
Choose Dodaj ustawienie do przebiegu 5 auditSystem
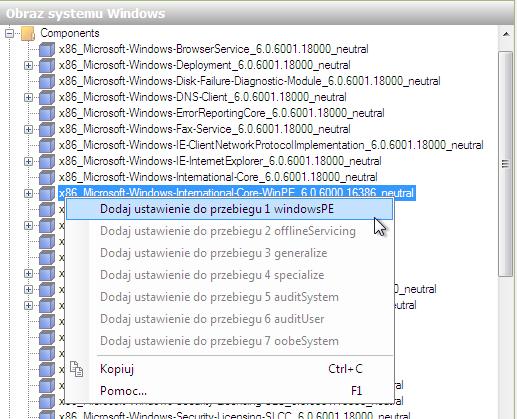click(x=229, y=297)
